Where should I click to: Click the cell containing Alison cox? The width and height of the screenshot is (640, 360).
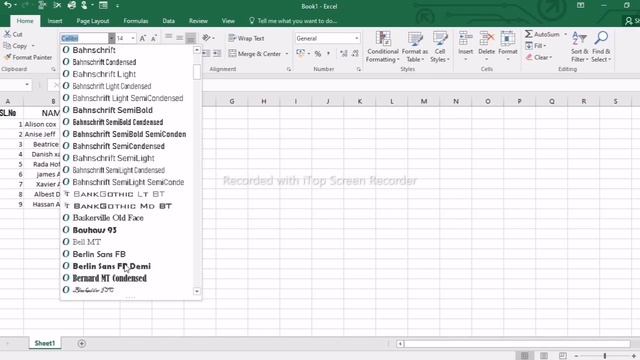[x=41, y=124]
